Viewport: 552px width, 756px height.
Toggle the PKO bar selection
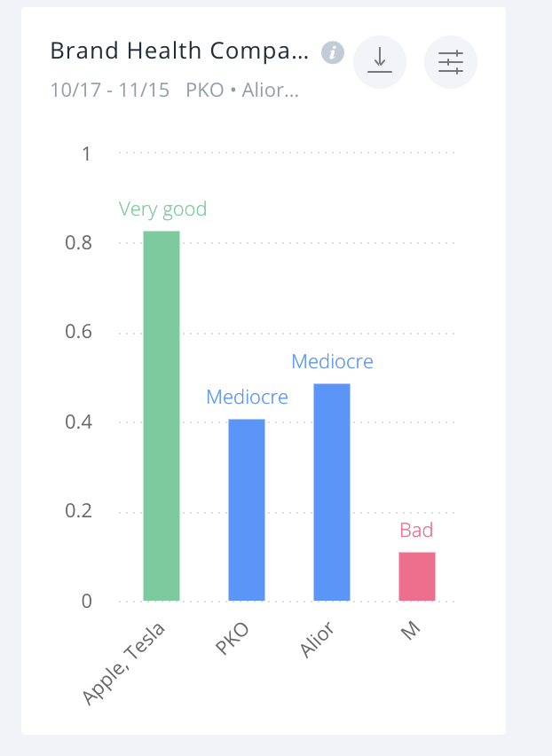[247, 506]
